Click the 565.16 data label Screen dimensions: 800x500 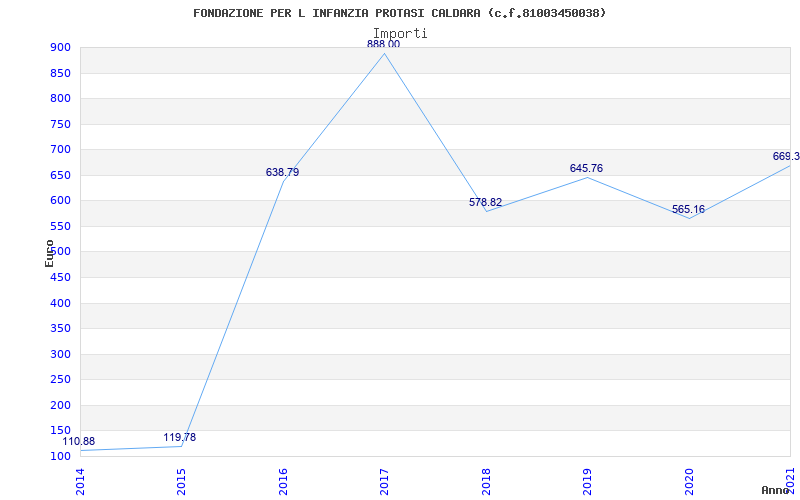[688, 209]
